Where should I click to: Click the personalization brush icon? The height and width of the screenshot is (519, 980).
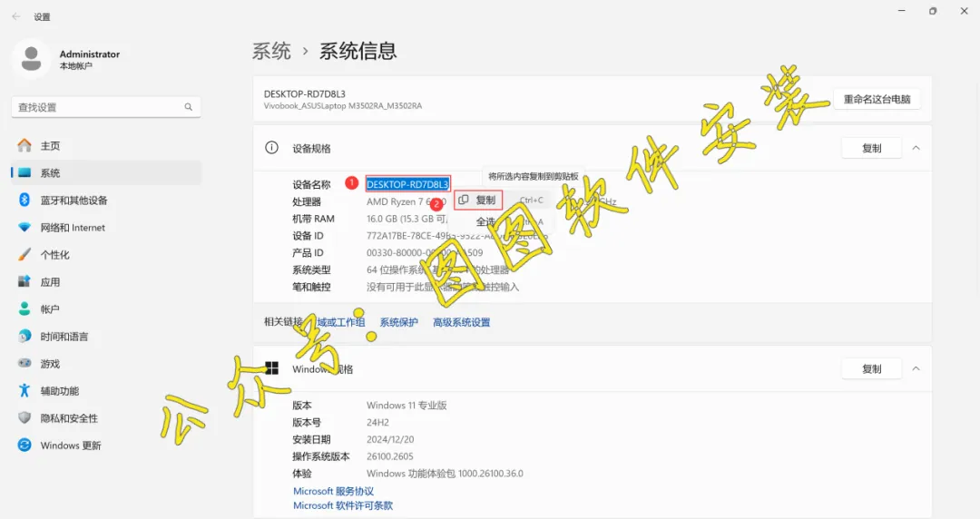(24, 254)
